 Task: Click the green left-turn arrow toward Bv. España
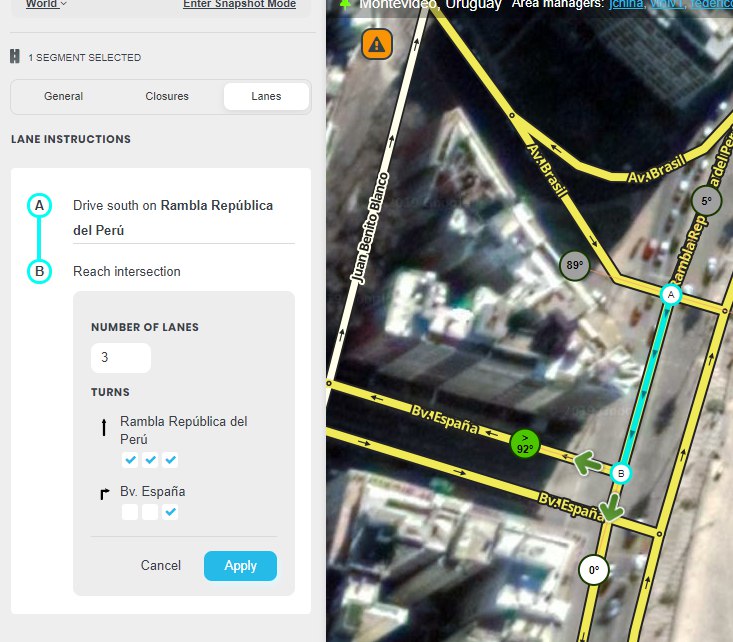click(x=588, y=462)
